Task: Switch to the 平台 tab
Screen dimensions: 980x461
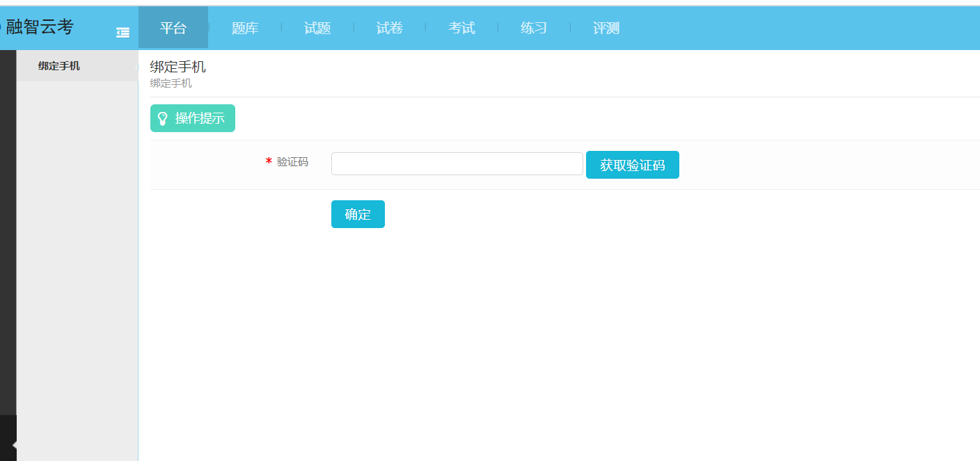Action: click(173, 28)
